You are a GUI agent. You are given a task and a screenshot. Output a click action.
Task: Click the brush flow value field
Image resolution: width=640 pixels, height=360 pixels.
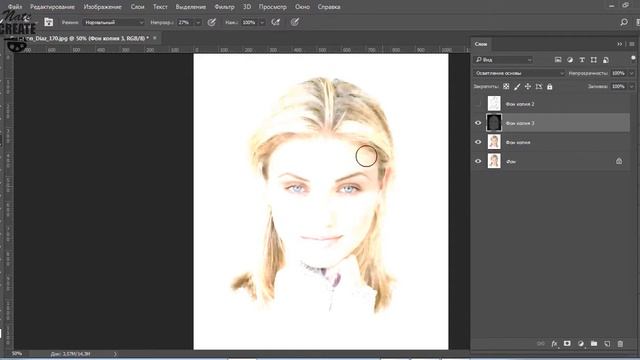249,22
